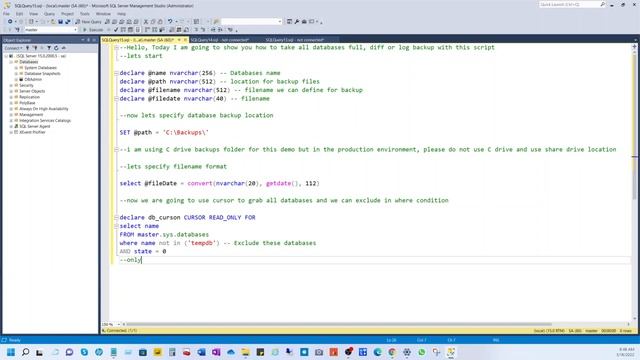Open the taskbar Search icon

point(25,352)
